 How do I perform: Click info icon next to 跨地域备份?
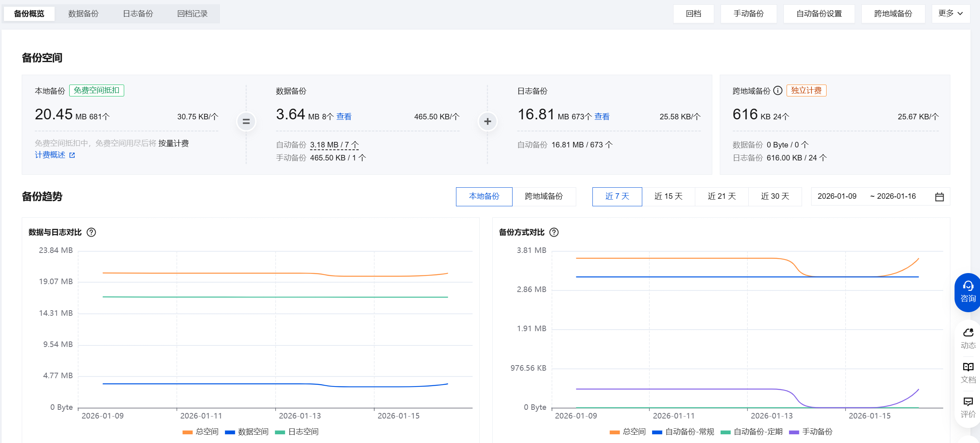pos(778,90)
